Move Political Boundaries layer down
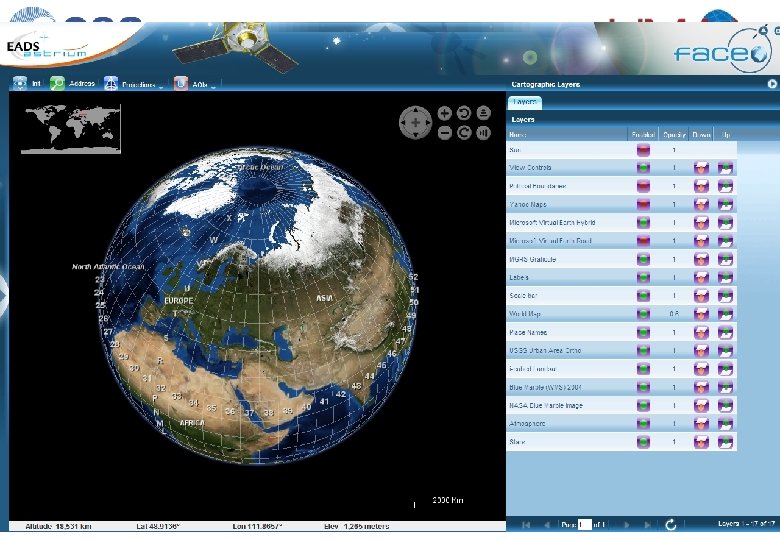 point(701,186)
